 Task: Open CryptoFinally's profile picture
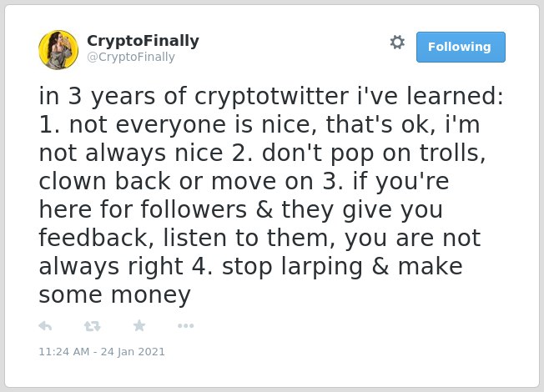[x=58, y=50]
